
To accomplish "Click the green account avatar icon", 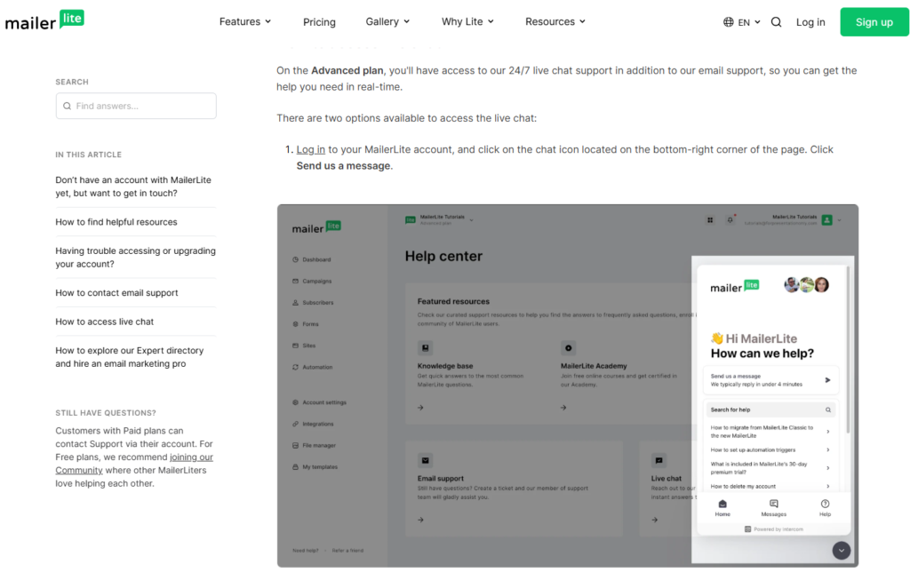I will click(827, 219).
